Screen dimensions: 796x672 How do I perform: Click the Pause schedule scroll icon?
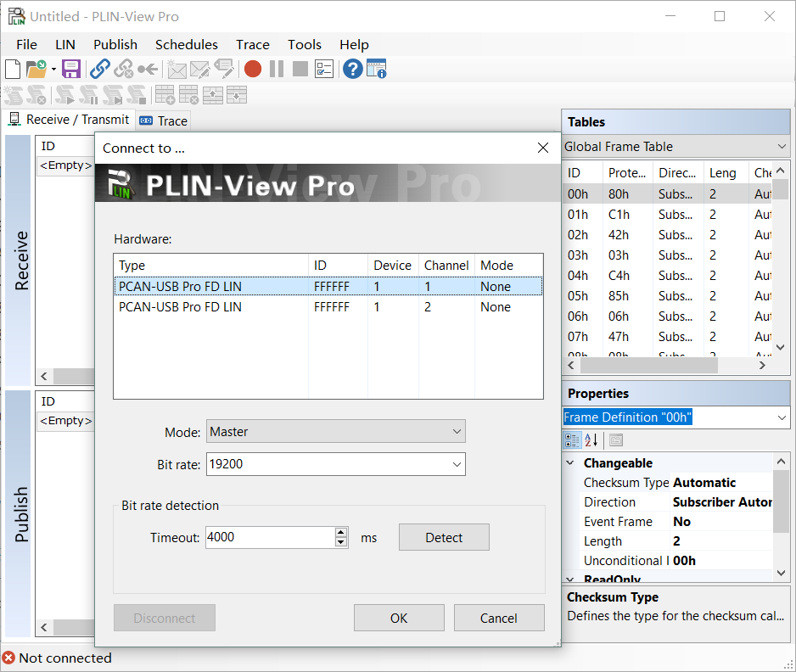pyautogui.click(x=88, y=95)
